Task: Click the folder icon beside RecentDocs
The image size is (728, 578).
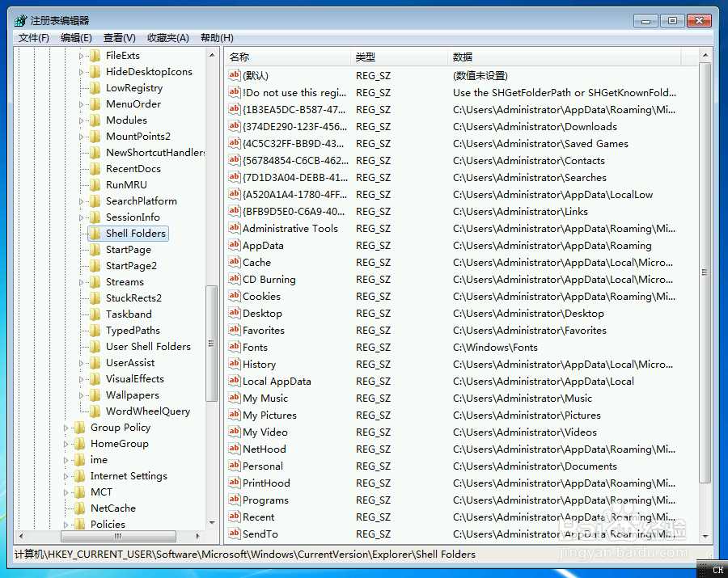Action: (x=96, y=168)
